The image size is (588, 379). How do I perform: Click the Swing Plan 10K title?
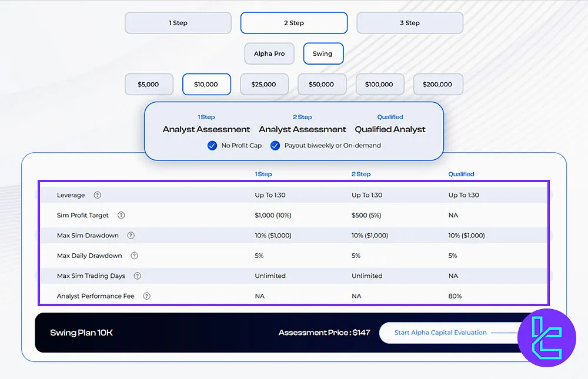[x=81, y=333]
